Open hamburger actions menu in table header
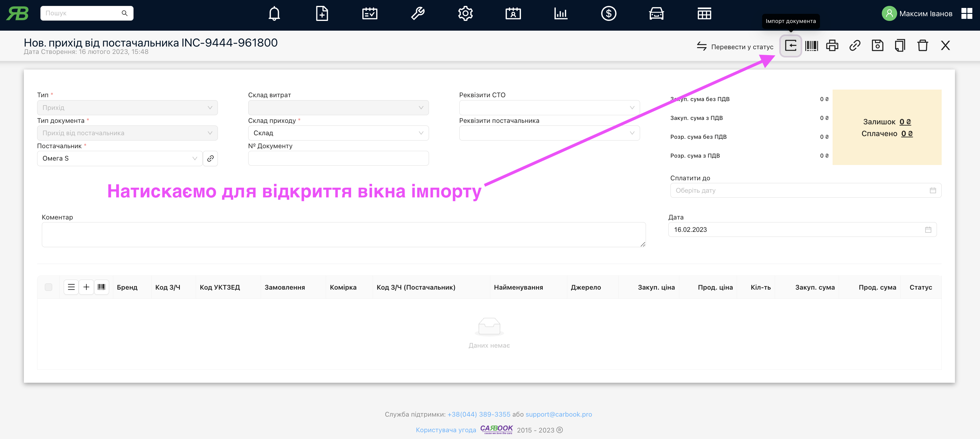The image size is (980, 439). click(71, 287)
